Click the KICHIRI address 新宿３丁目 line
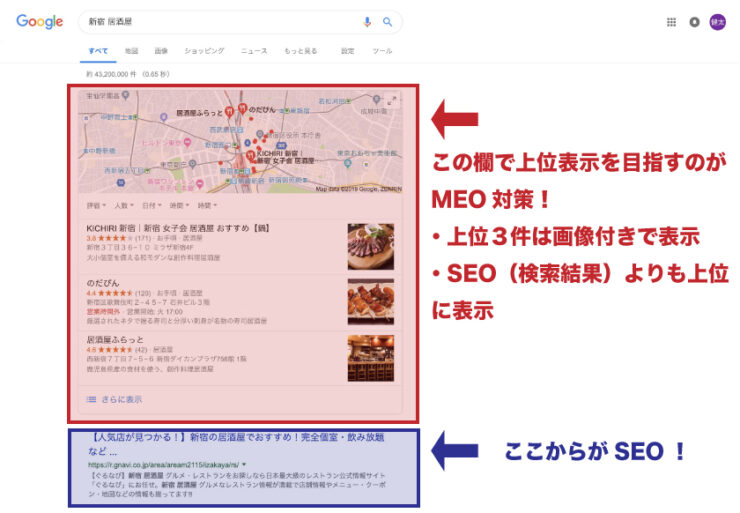Viewport: 740px width, 513px height. tap(140, 247)
